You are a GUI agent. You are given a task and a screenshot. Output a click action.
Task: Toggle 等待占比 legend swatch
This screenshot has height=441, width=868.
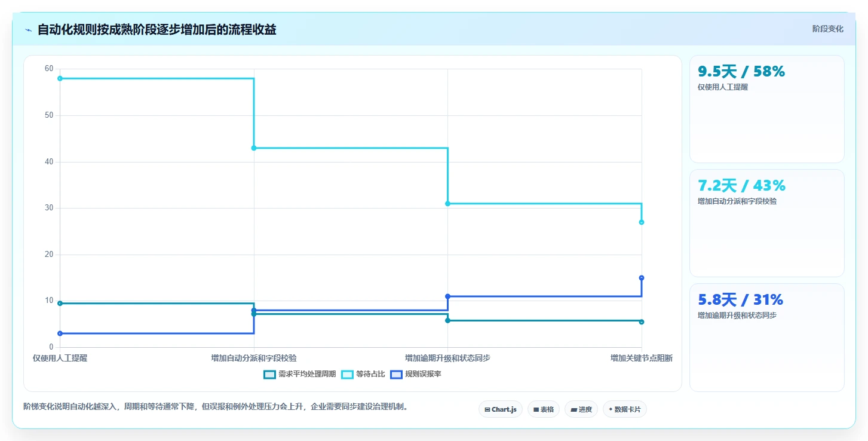coord(347,375)
